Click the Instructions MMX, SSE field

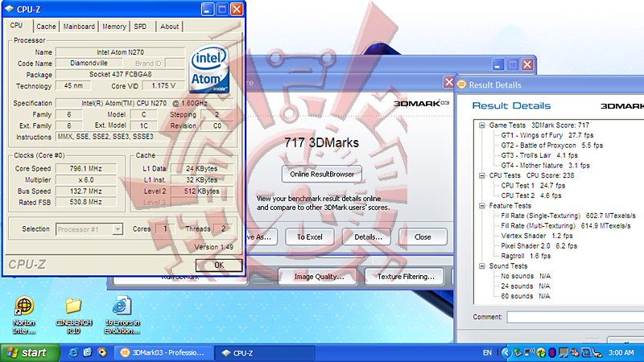pyautogui.click(x=146, y=137)
